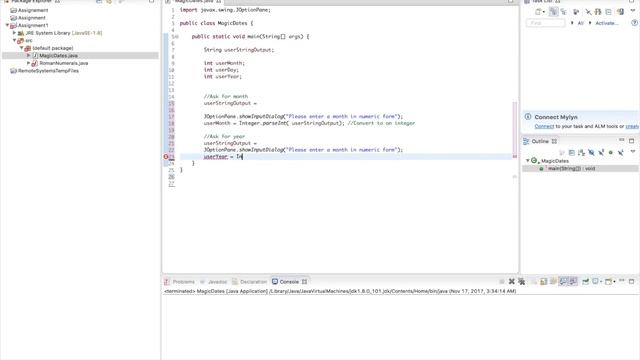Switch to the Problems tab
The image size is (640, 360).
(x=180, y=282)
